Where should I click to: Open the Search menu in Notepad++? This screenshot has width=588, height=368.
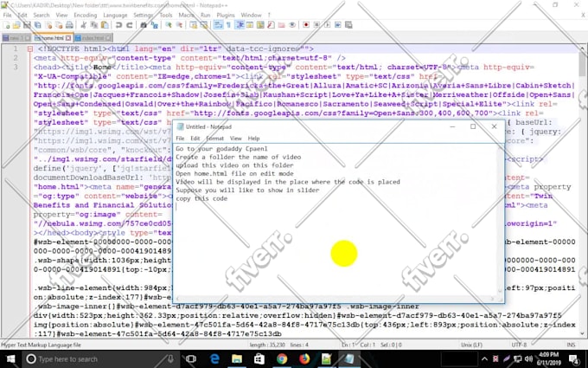42,15
